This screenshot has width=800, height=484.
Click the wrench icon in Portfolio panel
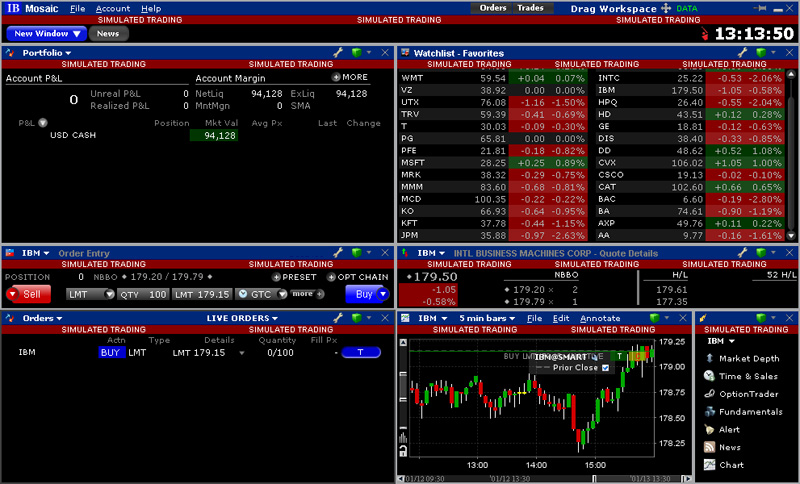pyautogui.click(x=338, y=52)
